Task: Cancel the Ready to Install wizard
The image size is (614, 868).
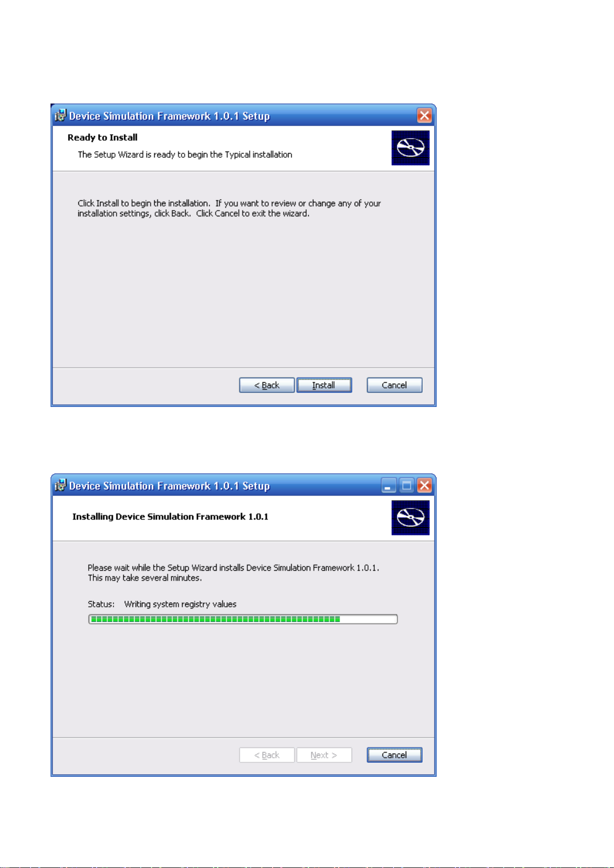Action: [394, 385]
